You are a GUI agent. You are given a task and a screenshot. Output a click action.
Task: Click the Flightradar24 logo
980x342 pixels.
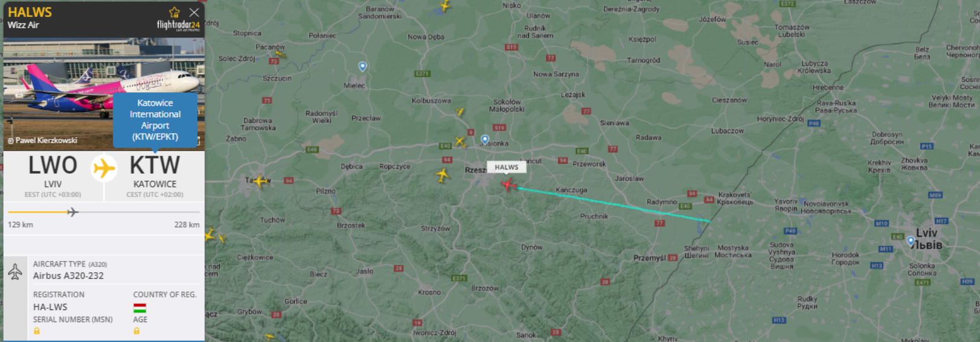(x=178, y=25)
